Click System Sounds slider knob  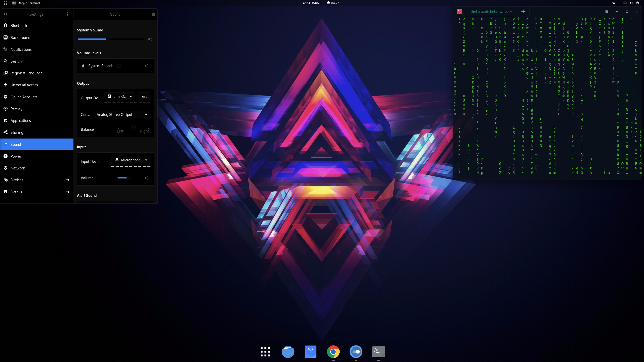point(118,66)
